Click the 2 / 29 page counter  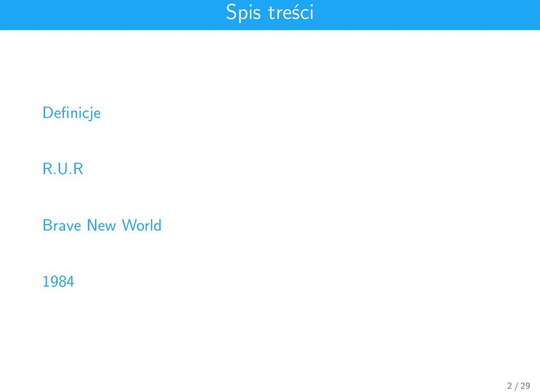[x=519, y=385]
